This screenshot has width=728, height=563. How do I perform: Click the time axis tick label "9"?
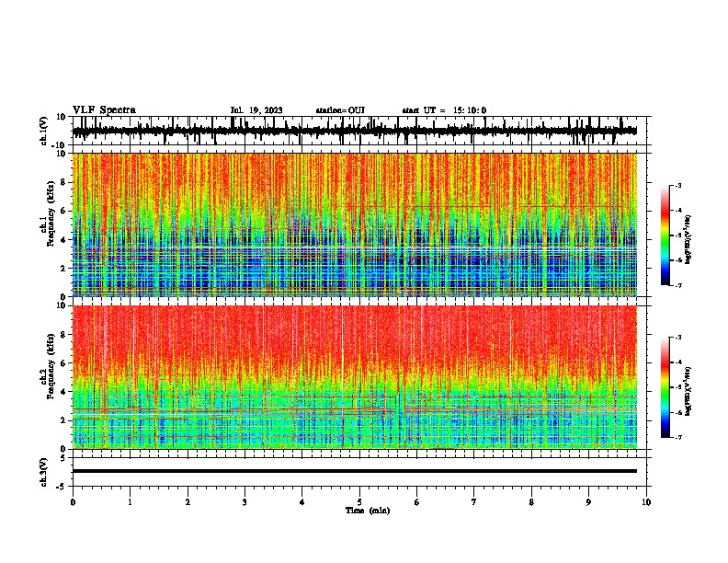click(588, 502)
